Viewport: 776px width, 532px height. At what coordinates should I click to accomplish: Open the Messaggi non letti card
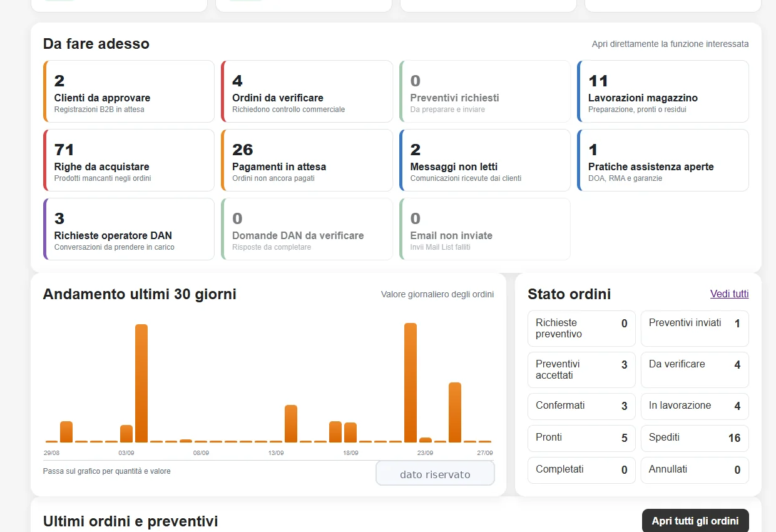point(485,160)
